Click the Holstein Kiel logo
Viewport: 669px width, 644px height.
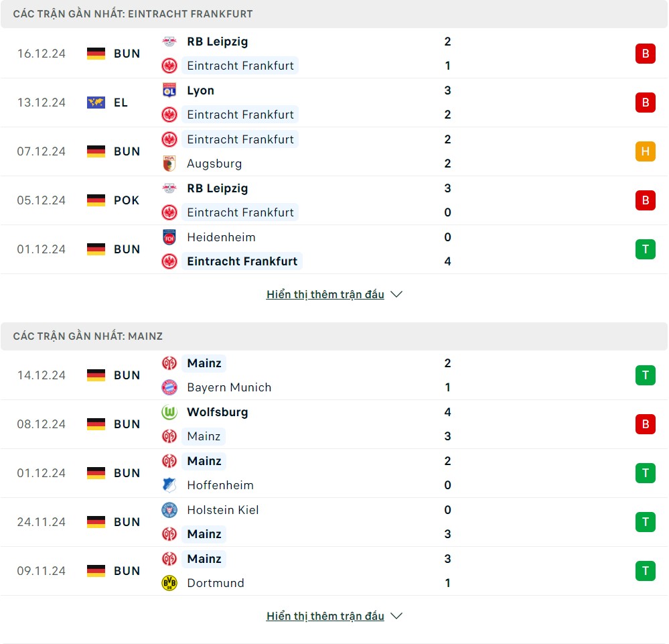(169, 510)
